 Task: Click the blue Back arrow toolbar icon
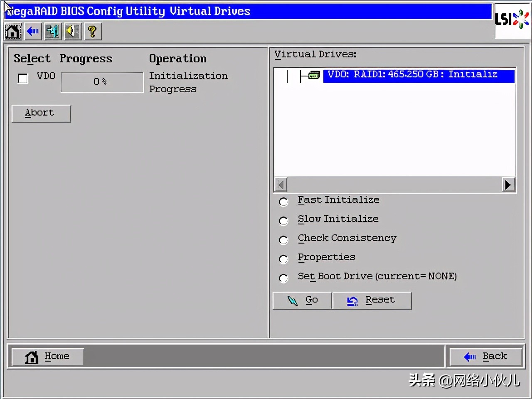pos(33,31)
